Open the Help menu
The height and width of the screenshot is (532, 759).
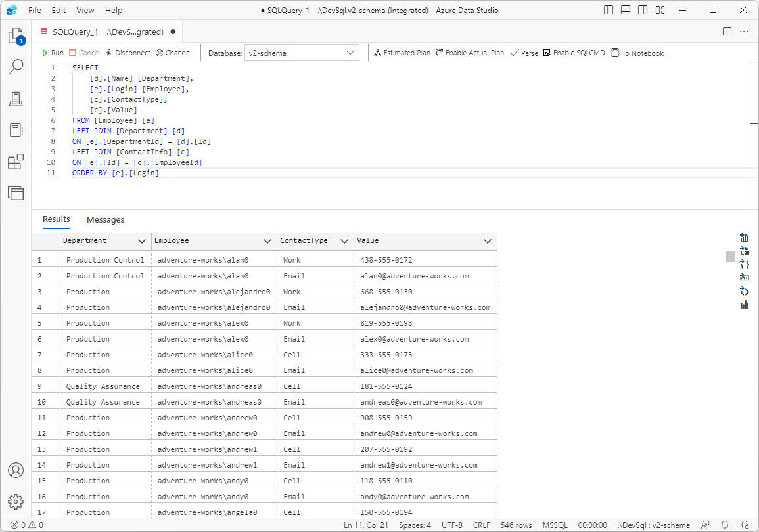(114, 10)
